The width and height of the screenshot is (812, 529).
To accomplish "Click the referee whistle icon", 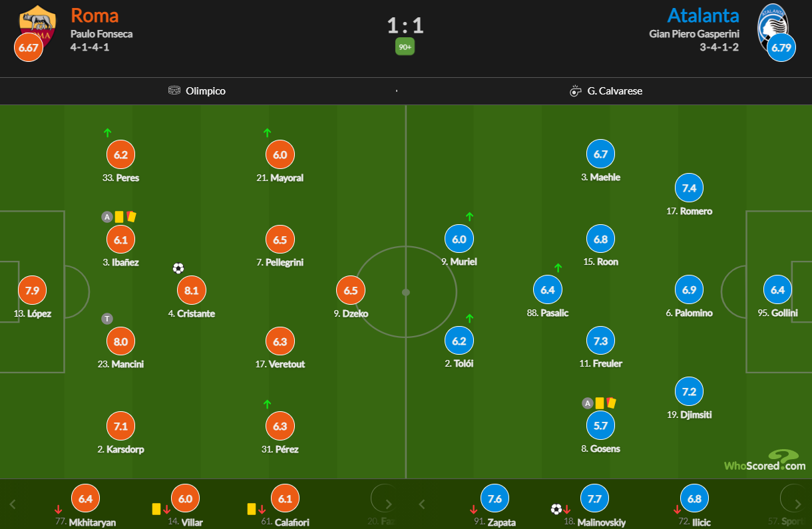I will 576,91.
